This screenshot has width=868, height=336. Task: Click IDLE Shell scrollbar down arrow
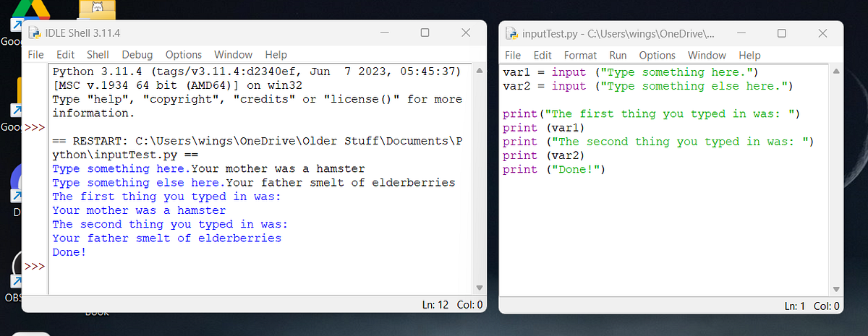[x=478, y=288]
